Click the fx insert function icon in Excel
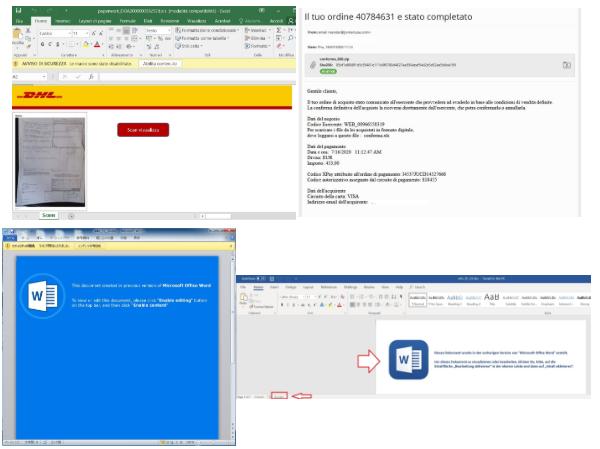This screenshot has height=449, width=600. (91, 77)
